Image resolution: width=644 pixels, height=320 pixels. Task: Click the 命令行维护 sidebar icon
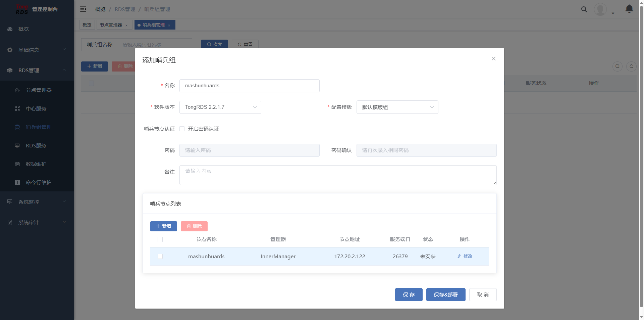tap(17, 183)
